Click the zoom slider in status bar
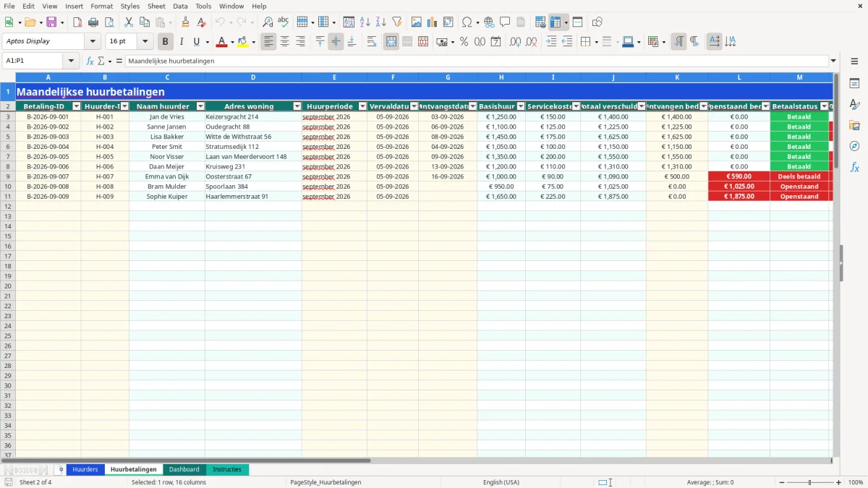This screenshot has height=488, width=868. click(x=810, y=482)
